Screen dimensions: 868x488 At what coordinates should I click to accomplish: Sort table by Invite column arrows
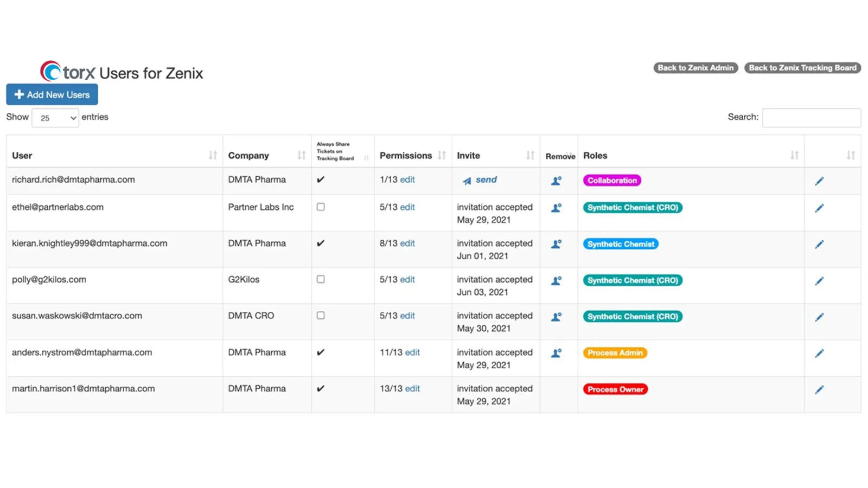[530, 156]
